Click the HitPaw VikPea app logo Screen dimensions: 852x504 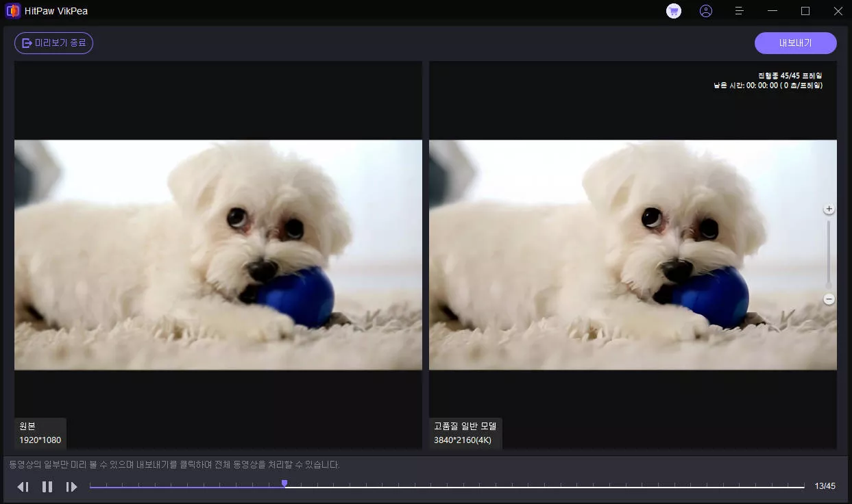click(x=12, y=11)
